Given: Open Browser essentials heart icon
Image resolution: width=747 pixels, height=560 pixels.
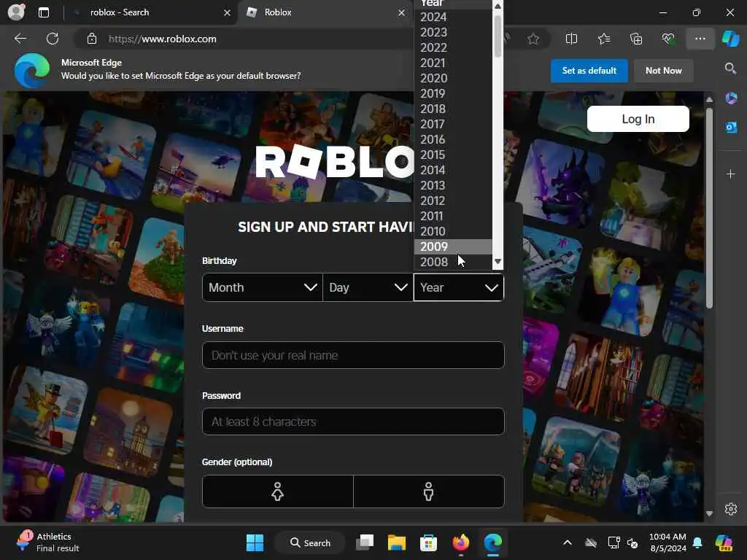Looking at the screenshot, I should tap(668, 39).
